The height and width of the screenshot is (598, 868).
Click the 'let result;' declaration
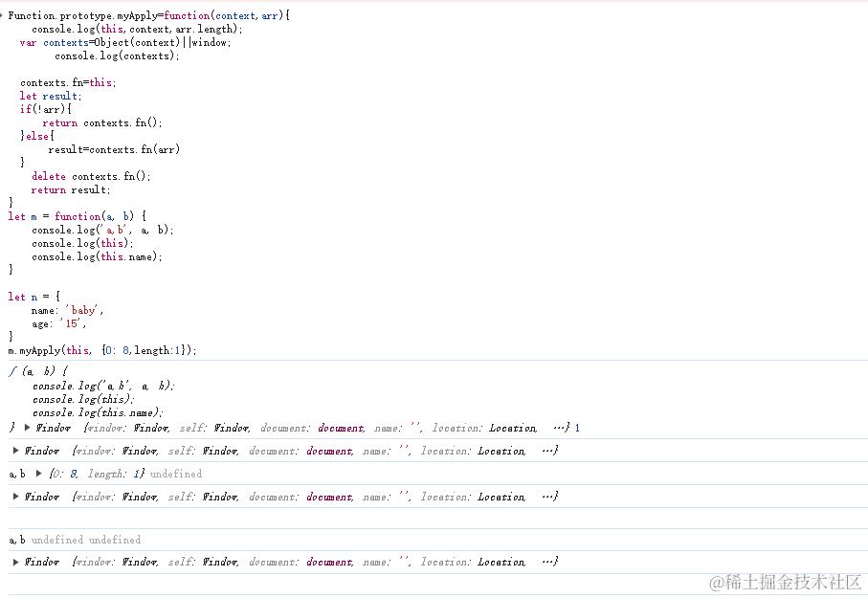[x=51, y=96]
